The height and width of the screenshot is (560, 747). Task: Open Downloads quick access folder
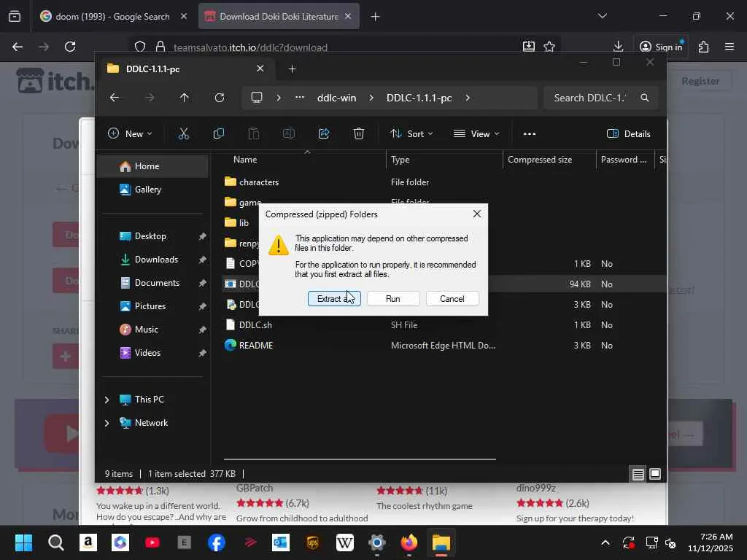(x=152, y=260)
